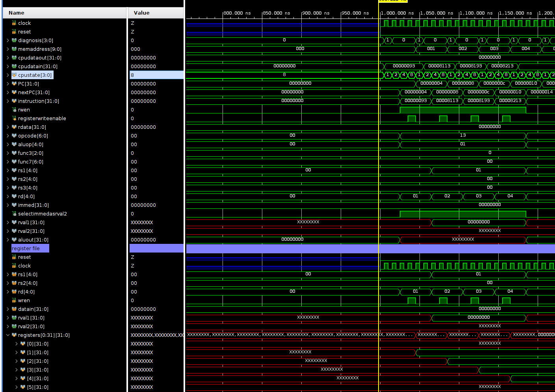Click the aluop bus icon
The image size is (555, 392).
pyautogui.click(x=14, y=144)
